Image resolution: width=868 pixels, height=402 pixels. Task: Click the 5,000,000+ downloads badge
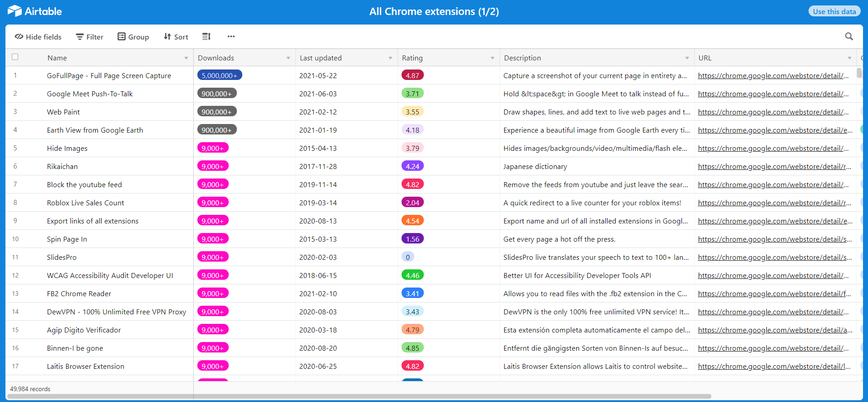[x=220, y=75]
